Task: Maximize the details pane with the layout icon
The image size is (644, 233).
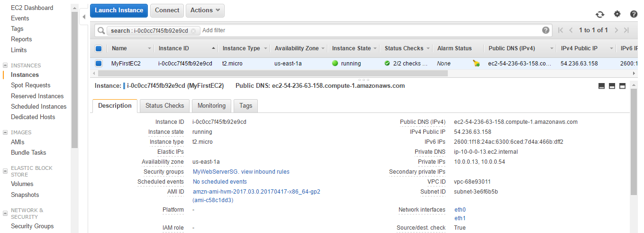Action: 623,86
